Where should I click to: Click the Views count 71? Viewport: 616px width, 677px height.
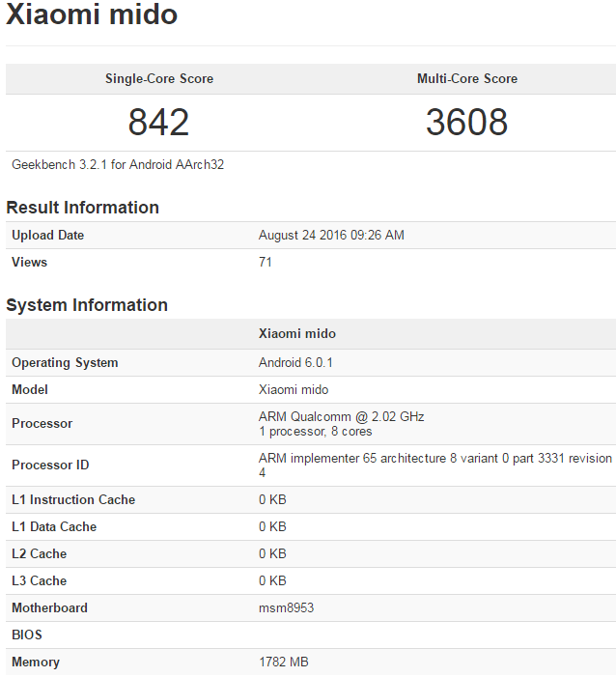click(x=266, y=262)
